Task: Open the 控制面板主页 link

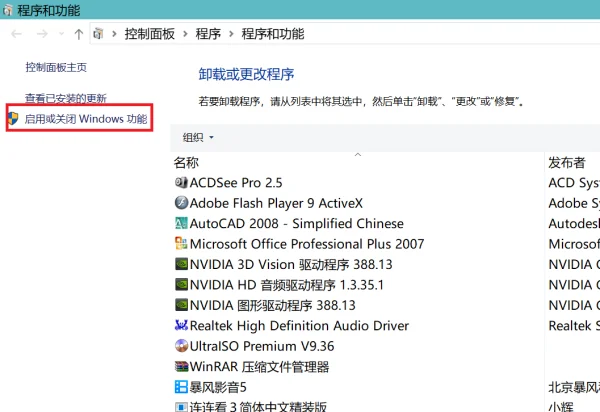Action: point(56,67)
